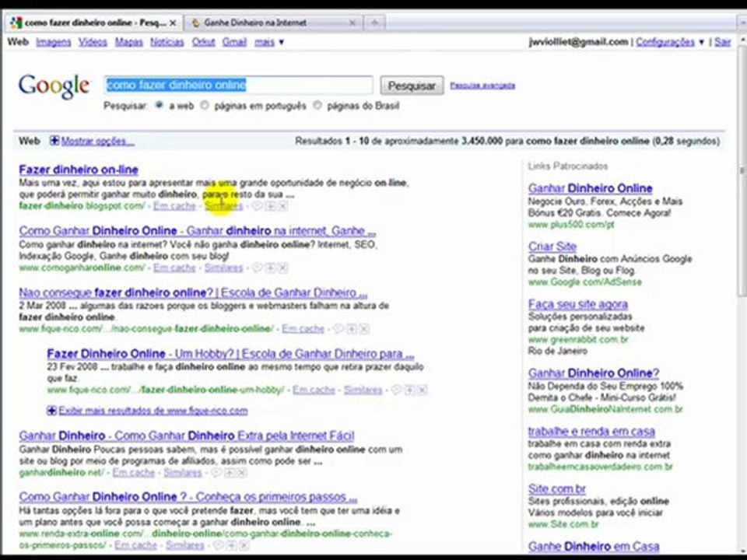Open sponsored link 'Criar Site'

552,247
